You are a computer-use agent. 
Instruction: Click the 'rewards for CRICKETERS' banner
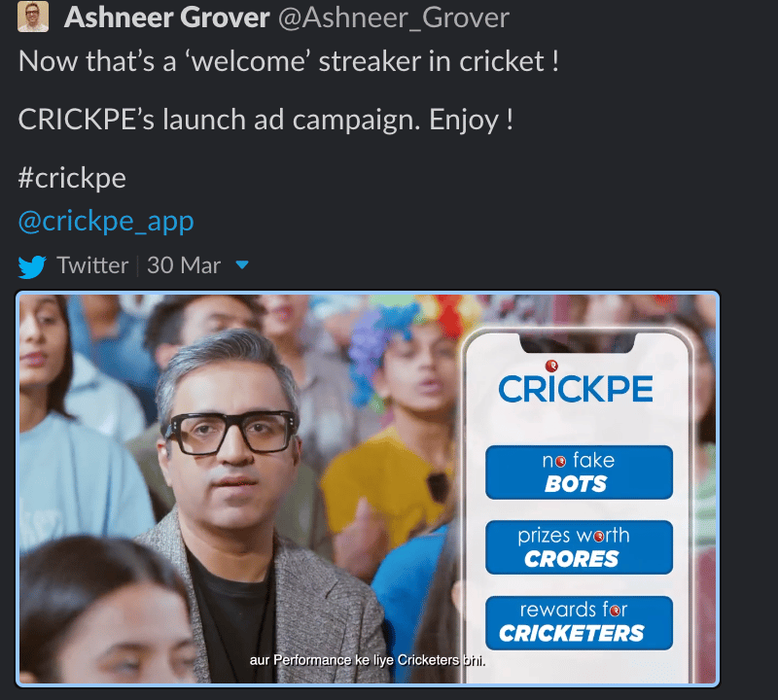pos(579,622)
